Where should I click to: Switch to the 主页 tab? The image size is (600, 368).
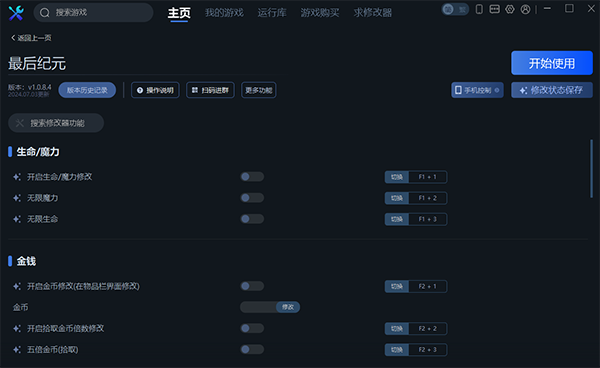179,13
